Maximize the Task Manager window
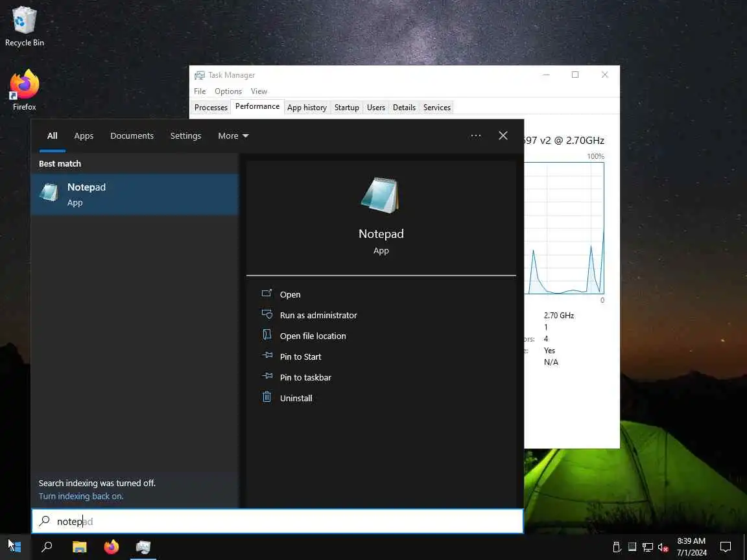Viewport: 747px width, 560px height. (x=575, y=75)
